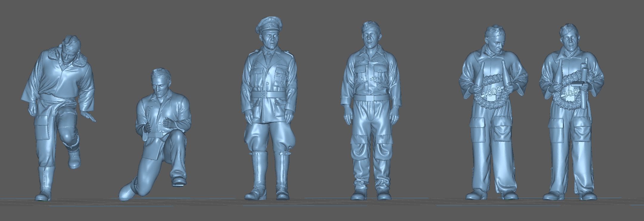The image size is (644, 221).
Task: Click the "1000" number on the wreath
Action: [492, 92]
